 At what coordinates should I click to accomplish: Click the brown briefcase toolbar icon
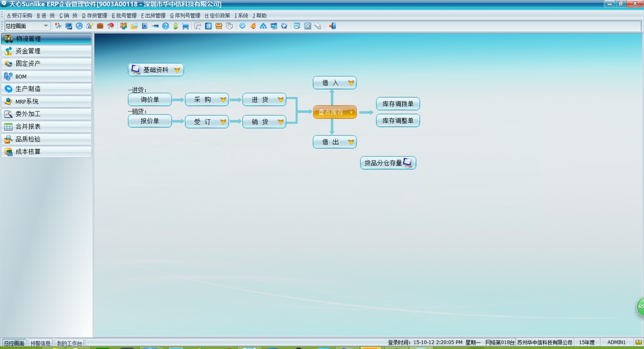coord(100,26)
